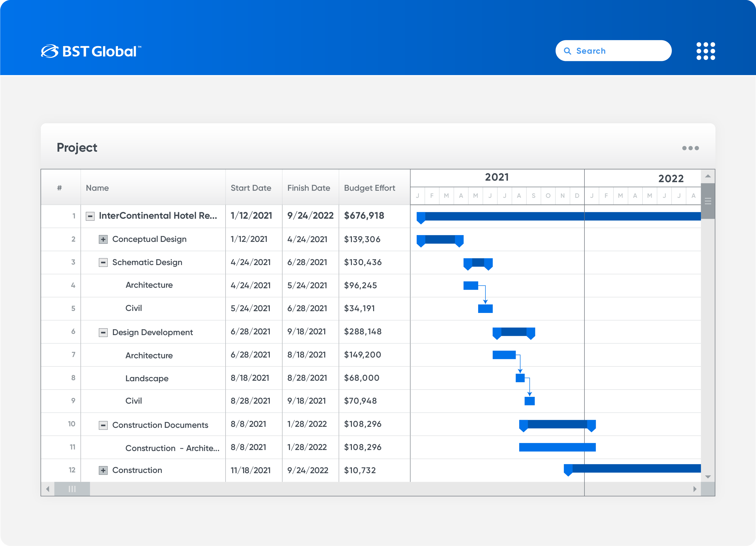Collapse the Construction Documents phase

(x=103, y=425)
